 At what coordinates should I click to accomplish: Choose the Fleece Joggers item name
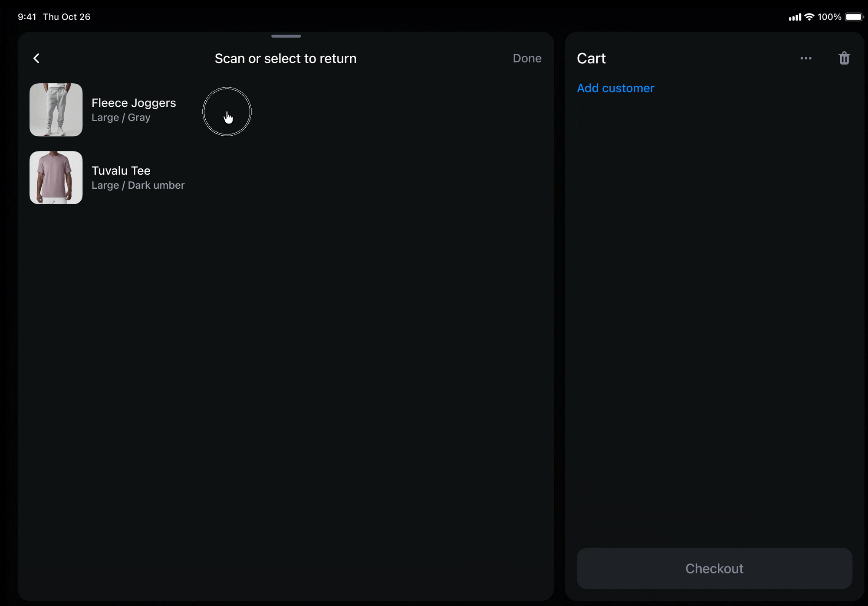(x=134, y=103)
